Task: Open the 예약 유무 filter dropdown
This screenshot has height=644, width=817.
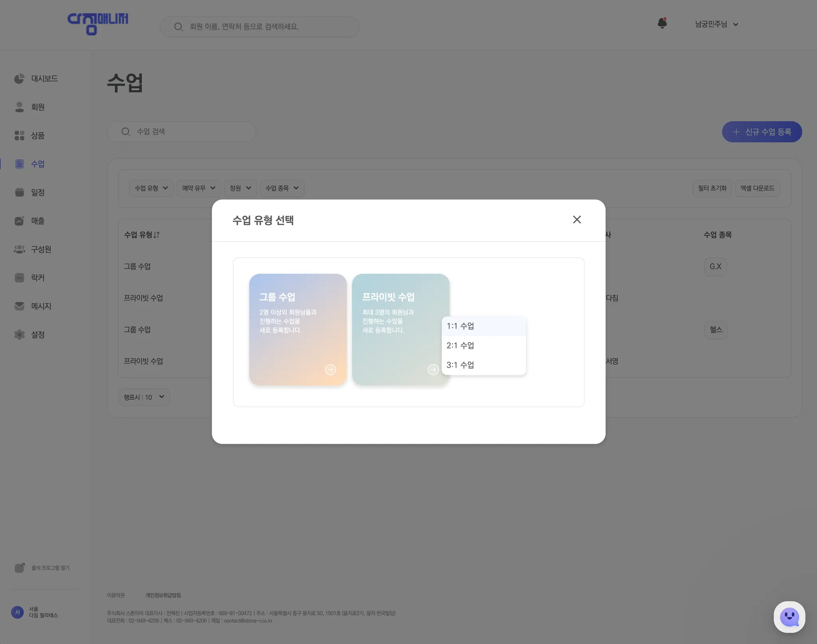Action: [x=199, y=188]
